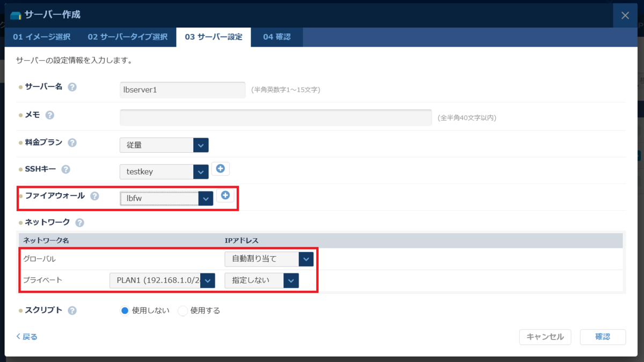Image resolution: width=644 pixels, height=362 pixels.
Task: Expand SSH key dropdown showing testkey
Action: (x=164, y=172)
